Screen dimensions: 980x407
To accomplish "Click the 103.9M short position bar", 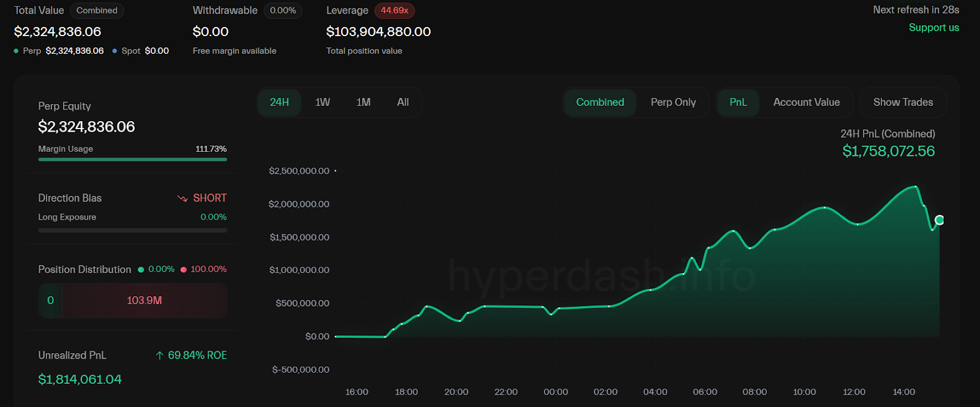I will 145,301.
